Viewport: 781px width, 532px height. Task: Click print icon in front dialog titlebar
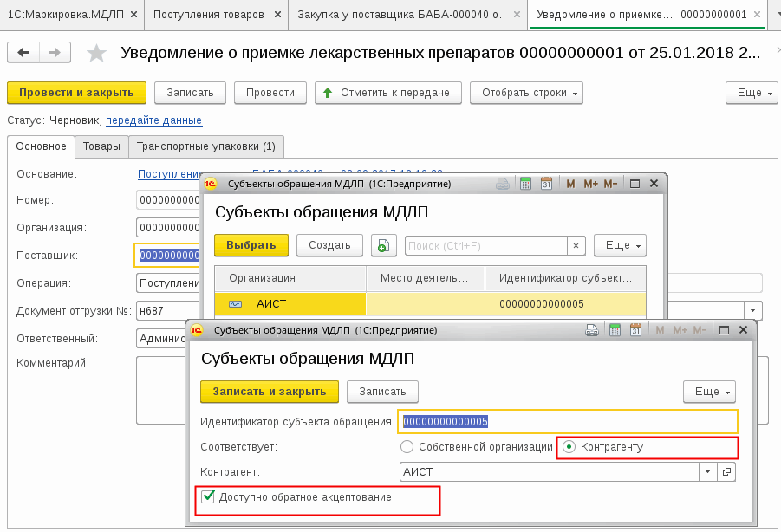point(591,330)
